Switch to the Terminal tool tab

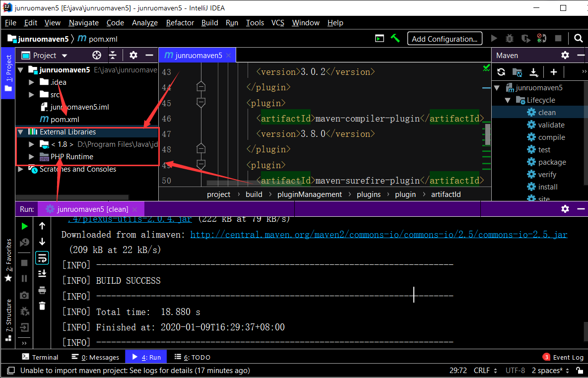40,357
